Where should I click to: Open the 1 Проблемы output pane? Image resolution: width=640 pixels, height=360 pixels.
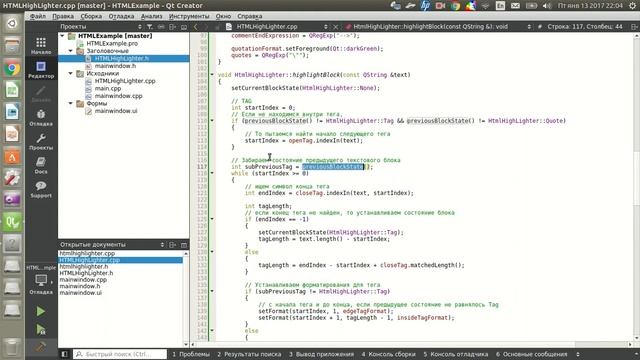[x=191, y=354]
